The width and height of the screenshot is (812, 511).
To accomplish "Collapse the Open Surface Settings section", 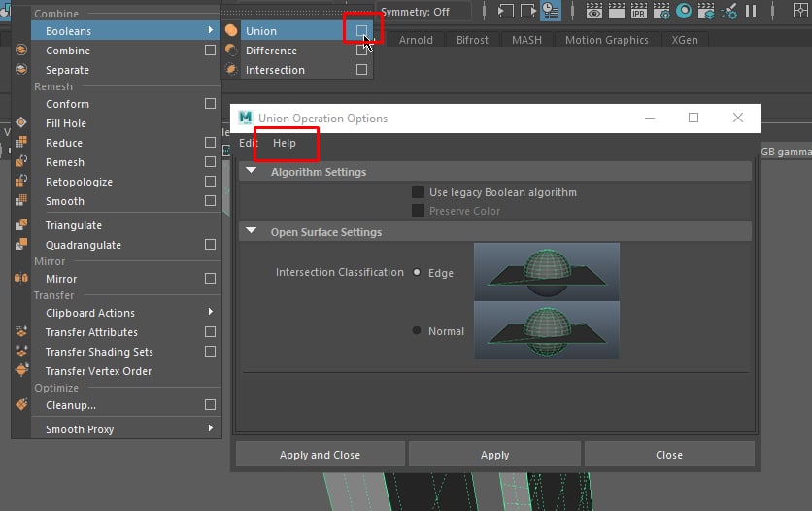I will [x=252, y=230].
